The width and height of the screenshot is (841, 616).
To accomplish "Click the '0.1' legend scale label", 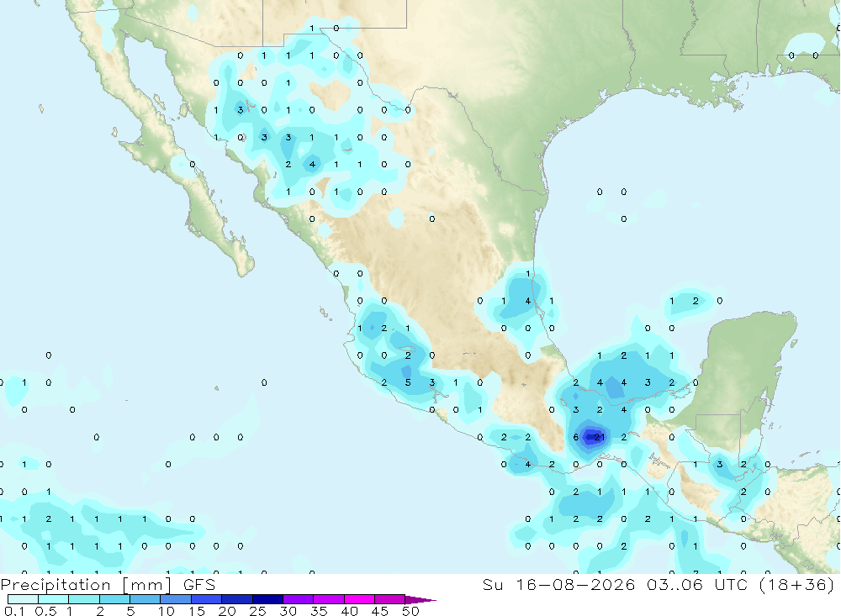I will click(14, 611).
